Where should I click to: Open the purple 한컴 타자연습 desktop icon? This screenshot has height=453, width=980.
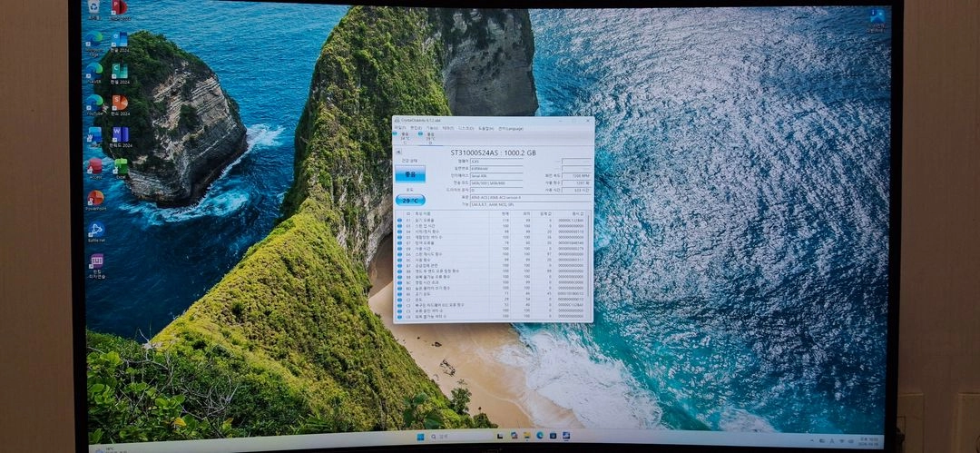tap(95, 265)
